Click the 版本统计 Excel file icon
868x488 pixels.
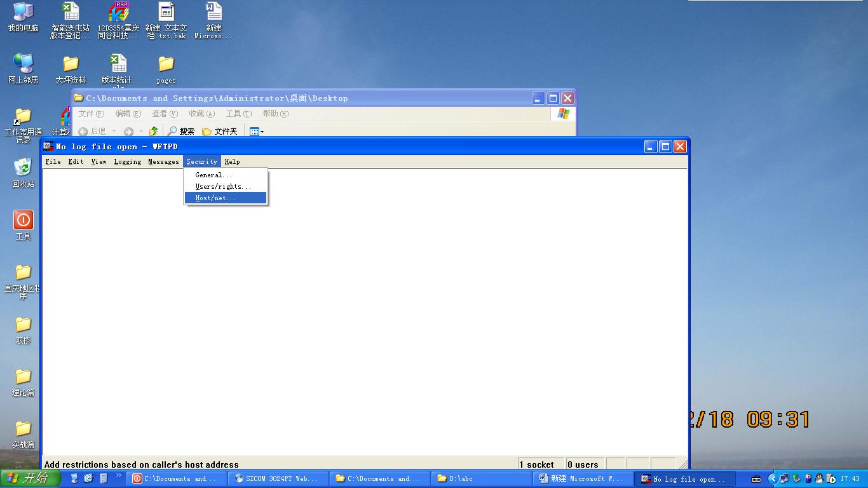pos(118,65)
